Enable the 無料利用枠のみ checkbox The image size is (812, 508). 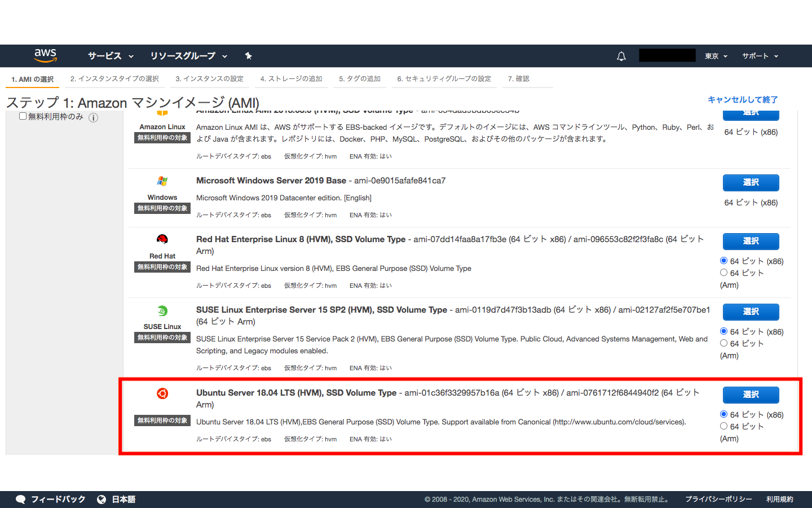23,116
